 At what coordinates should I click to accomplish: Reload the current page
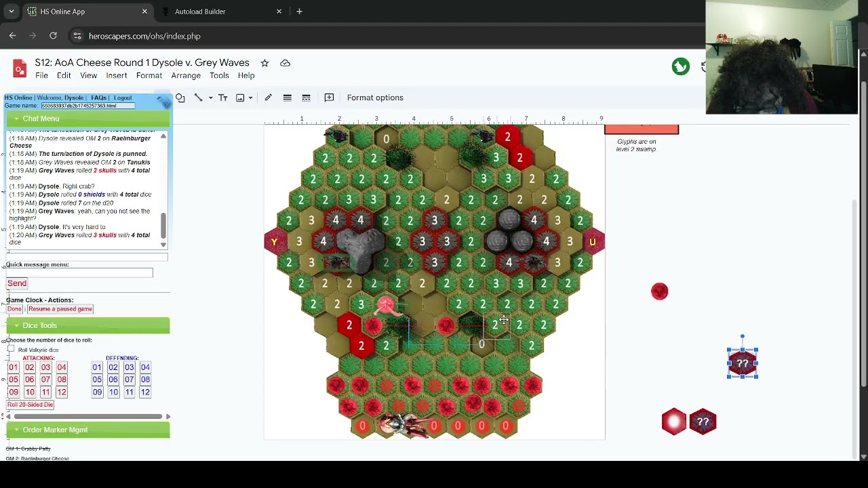point(53,36)
